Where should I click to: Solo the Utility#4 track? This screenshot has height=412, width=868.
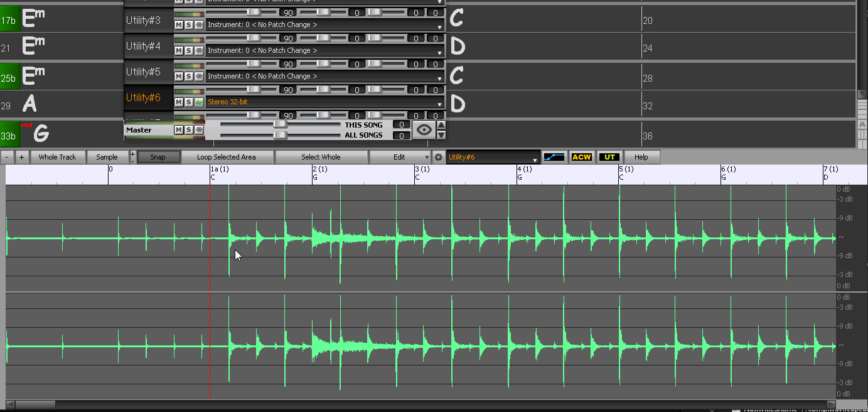point(189,50)
